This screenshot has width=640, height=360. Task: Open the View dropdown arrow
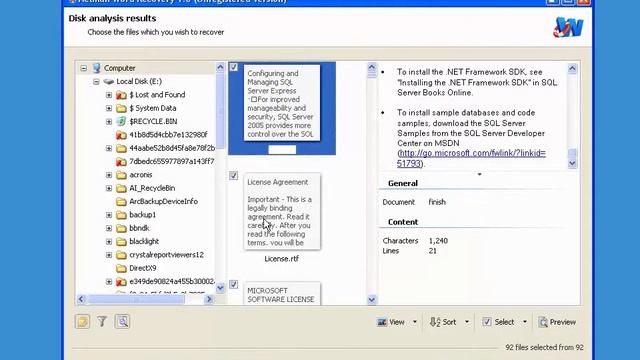click(x=415, y=322)
